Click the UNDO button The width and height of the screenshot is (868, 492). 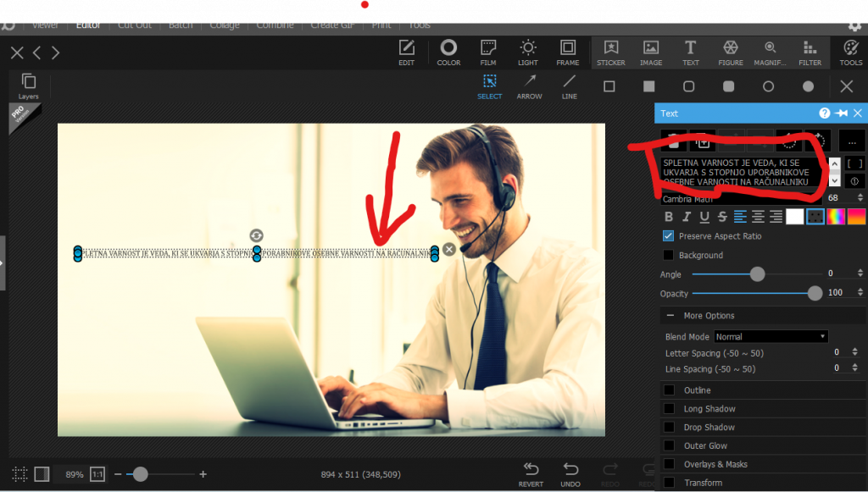(570, 475)
